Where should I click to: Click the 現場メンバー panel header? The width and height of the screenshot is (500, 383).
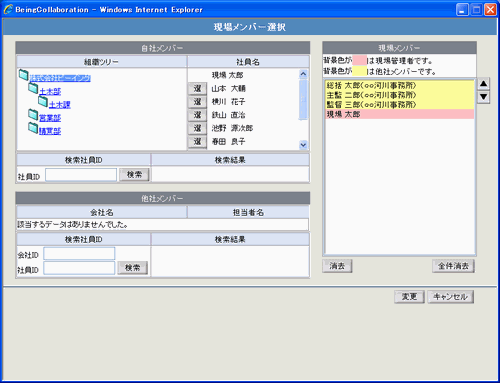tap(399, 48)
